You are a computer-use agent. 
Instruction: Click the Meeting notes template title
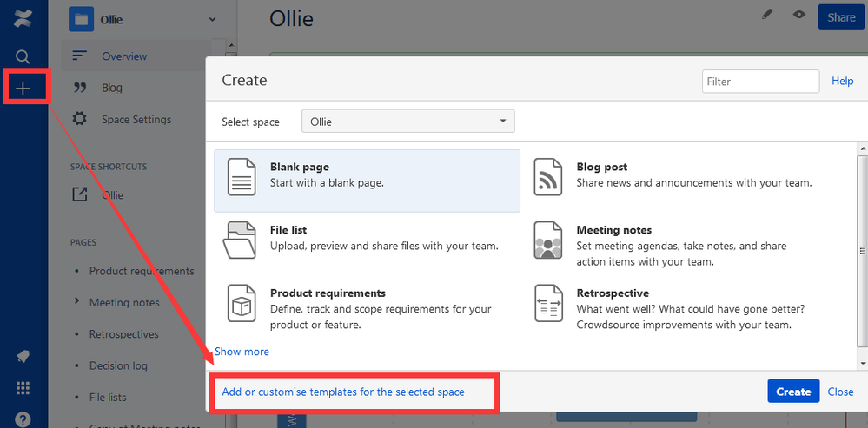coord(614,229)
